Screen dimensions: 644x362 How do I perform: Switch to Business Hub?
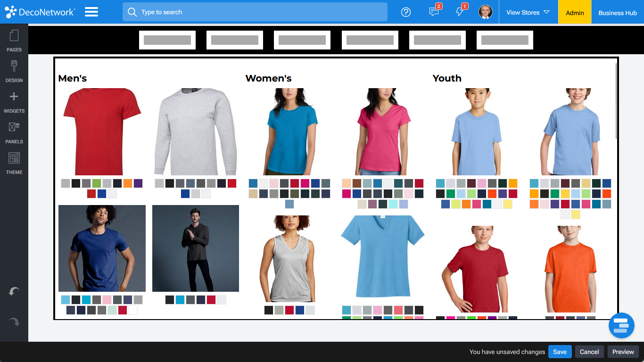617,12
